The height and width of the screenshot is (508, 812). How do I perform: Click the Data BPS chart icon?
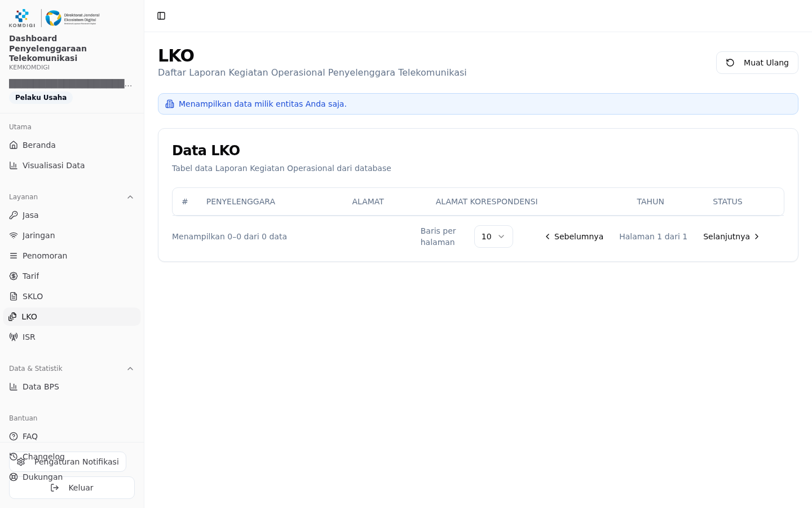pyautogui.click(x=14, y=387)
